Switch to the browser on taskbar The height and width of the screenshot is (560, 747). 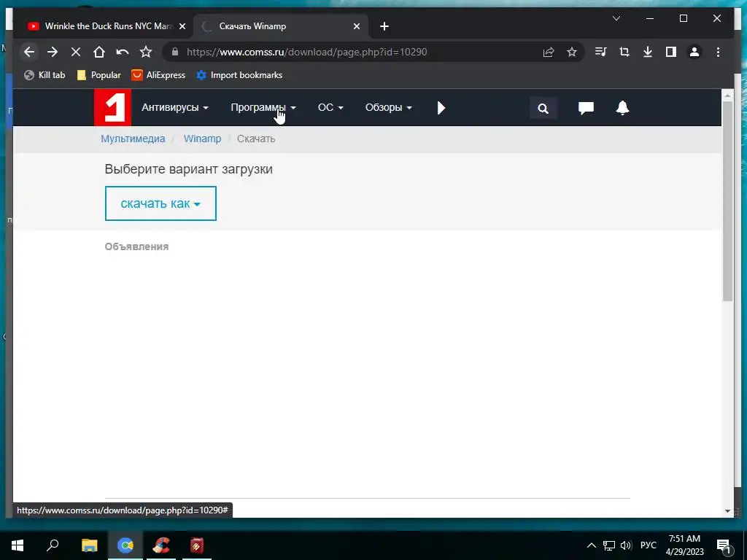[125, 545]
